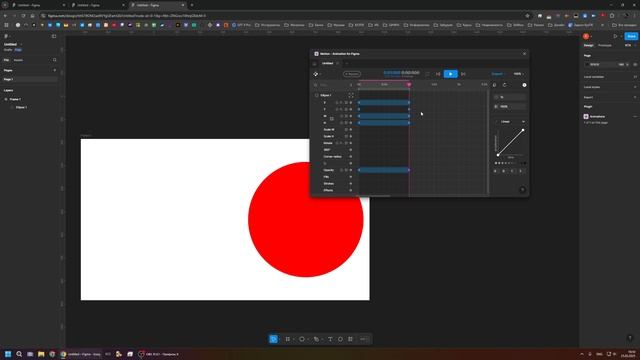640x360 pixels.
Task: Open the help button at Motion bottom-right
Action: (x=522, y=190)
